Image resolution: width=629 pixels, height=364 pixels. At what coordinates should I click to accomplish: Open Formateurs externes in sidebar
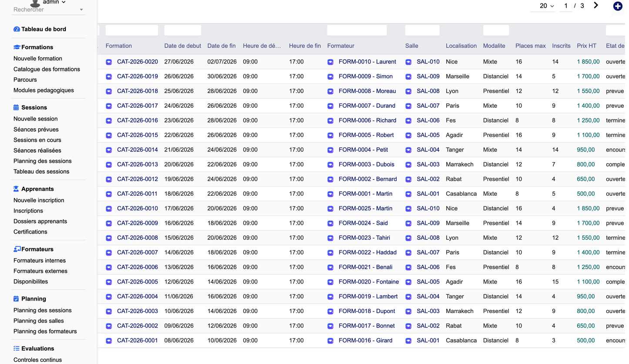(x=40, y=271)
